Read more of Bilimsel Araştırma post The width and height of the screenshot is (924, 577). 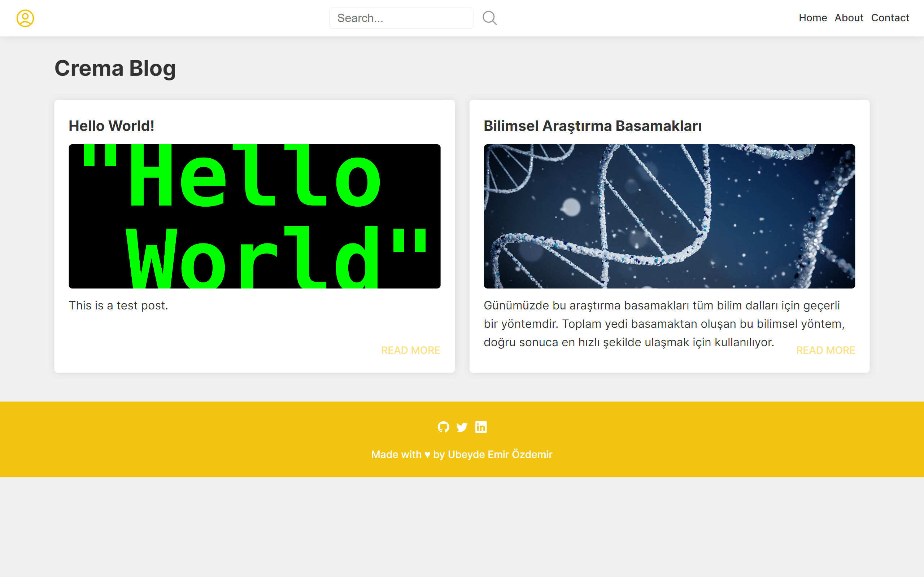point(825,350)
